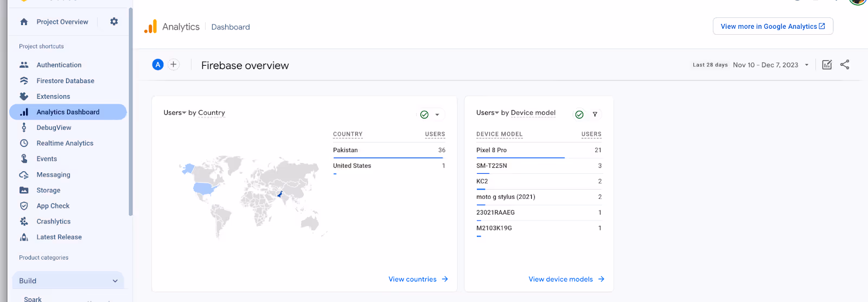Add a new comparison with plus button
Image resolution: width=868 pixels, height=302 pixels.
point(174,65)
